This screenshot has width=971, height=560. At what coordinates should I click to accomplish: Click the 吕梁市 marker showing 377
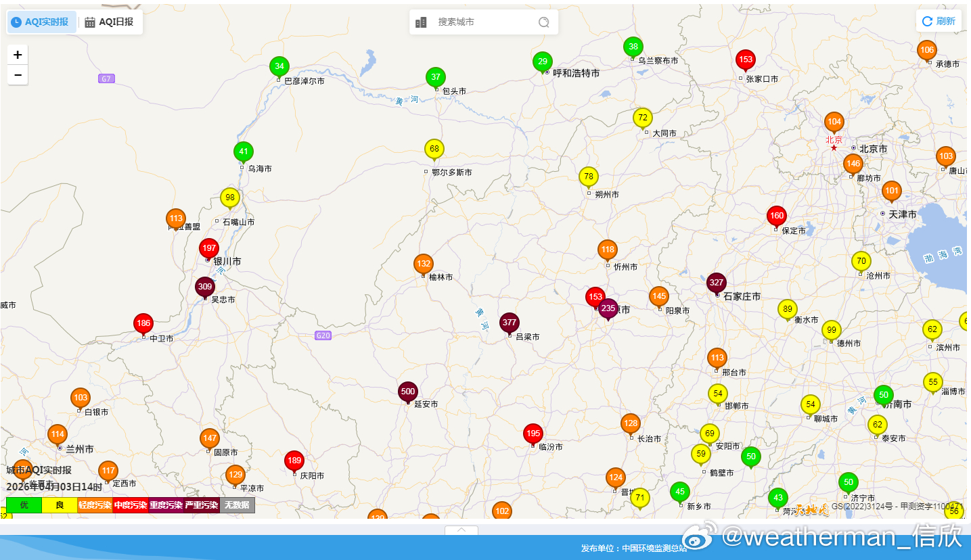[510, 323]
